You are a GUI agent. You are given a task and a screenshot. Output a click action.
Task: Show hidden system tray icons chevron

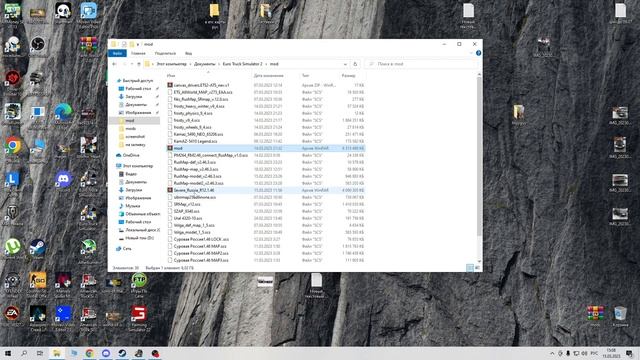click(552, 353)
